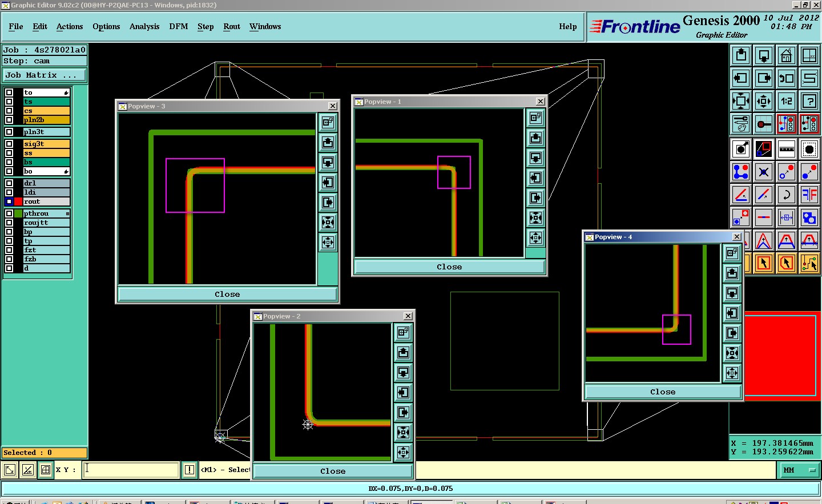The height and width of the screenshot is (504, 822).
Task: Click the green color swatch of pthrou layer
Action: coord(18,213)
